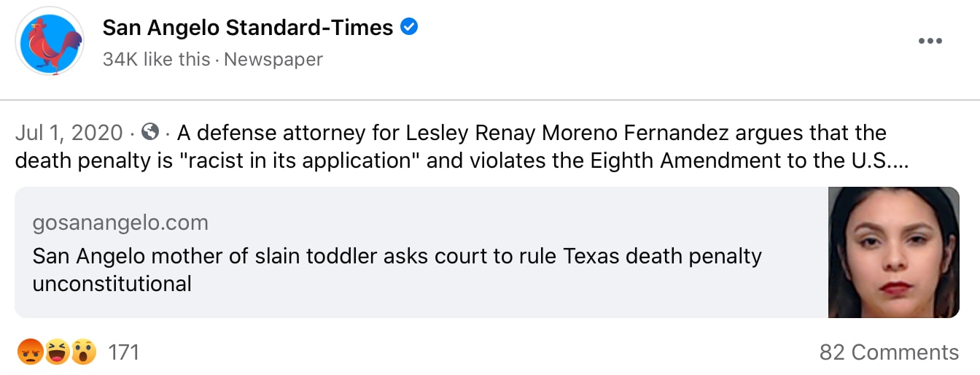Click the gosanangelo.com domain text

click(x=120, y=223)
